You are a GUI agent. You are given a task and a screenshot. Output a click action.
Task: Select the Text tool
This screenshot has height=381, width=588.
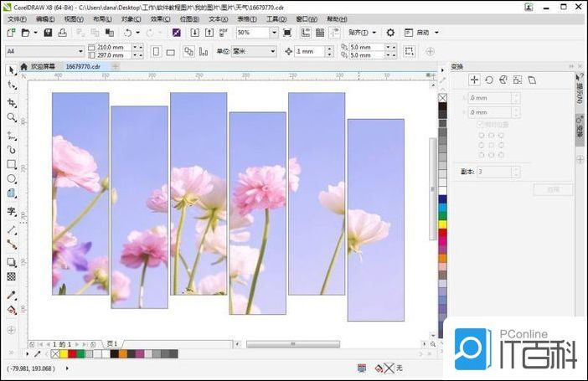12,211
